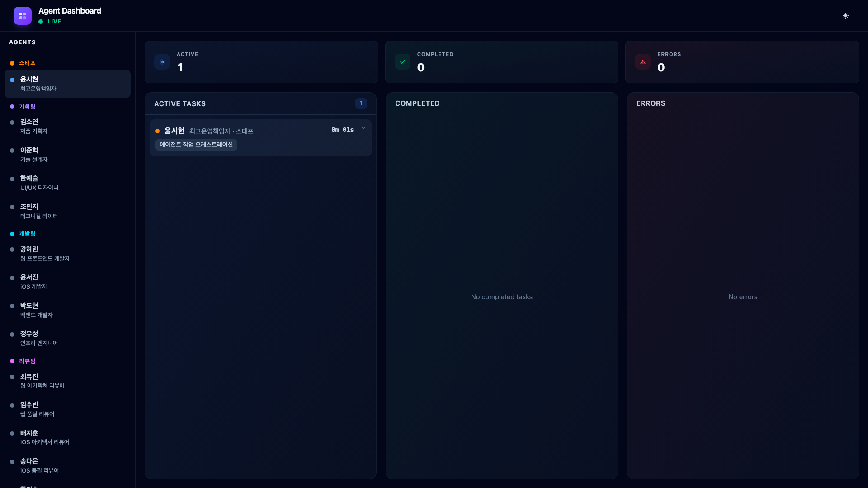Image resolution: width=868 pixels, height=488 pixels.
Task: Click the red Errors warning triangle icon
Action: [642, 62]
